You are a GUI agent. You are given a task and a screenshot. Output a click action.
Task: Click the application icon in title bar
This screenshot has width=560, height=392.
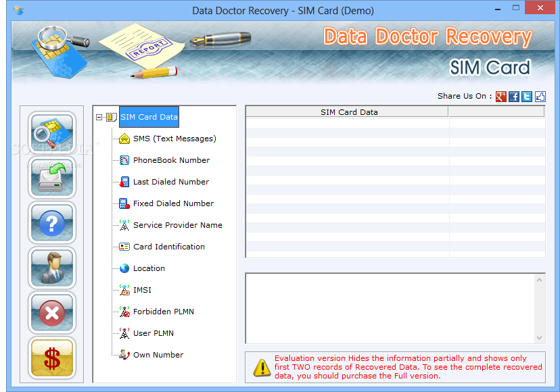tap(18, 10)
